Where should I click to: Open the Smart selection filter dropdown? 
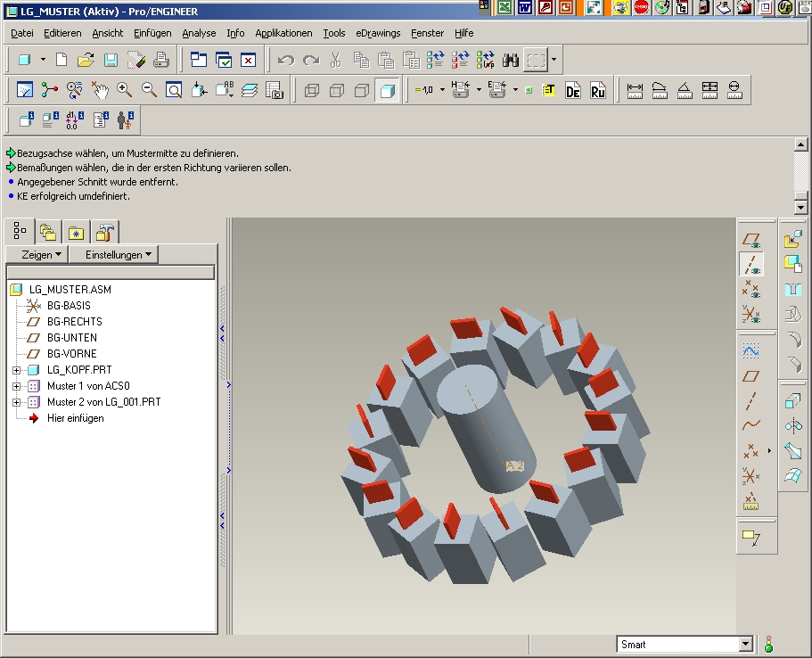[746, 645]
